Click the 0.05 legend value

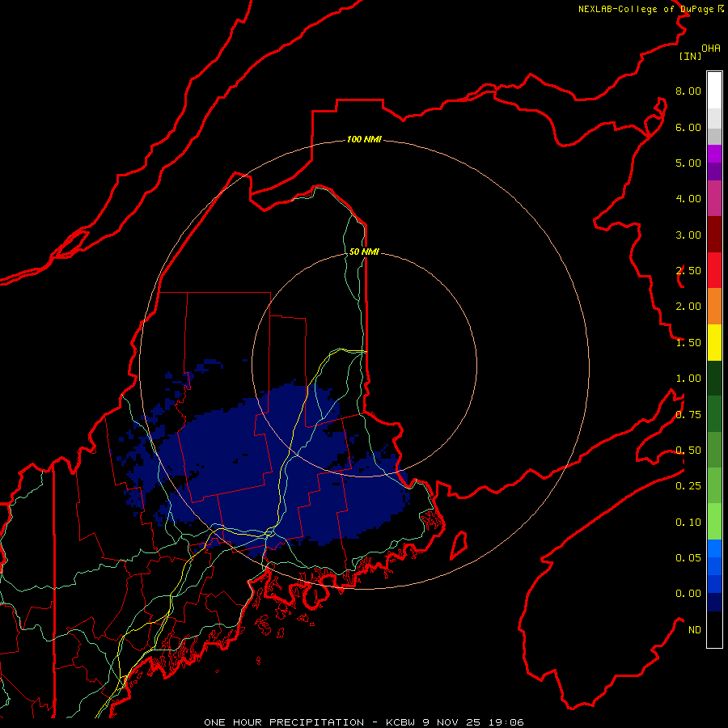click(x=688, y=557)
